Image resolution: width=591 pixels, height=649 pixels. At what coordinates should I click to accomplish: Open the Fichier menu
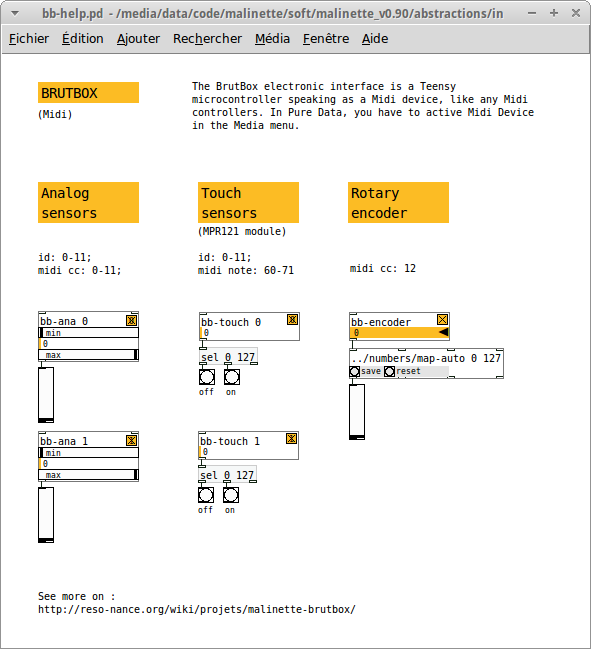tap(29, 39)
